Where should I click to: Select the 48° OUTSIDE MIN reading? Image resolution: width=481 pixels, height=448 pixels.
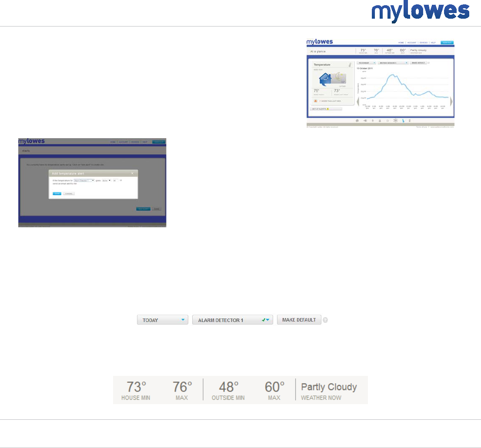point(228,390)
